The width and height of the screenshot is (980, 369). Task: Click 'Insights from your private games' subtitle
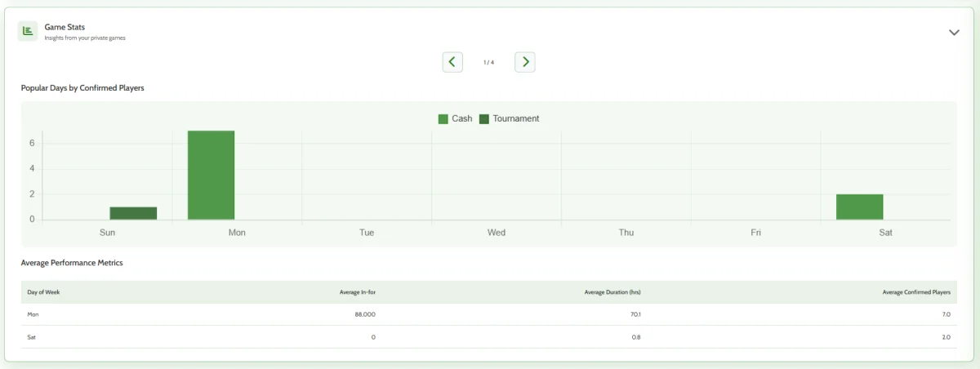(x=85, y=38)
